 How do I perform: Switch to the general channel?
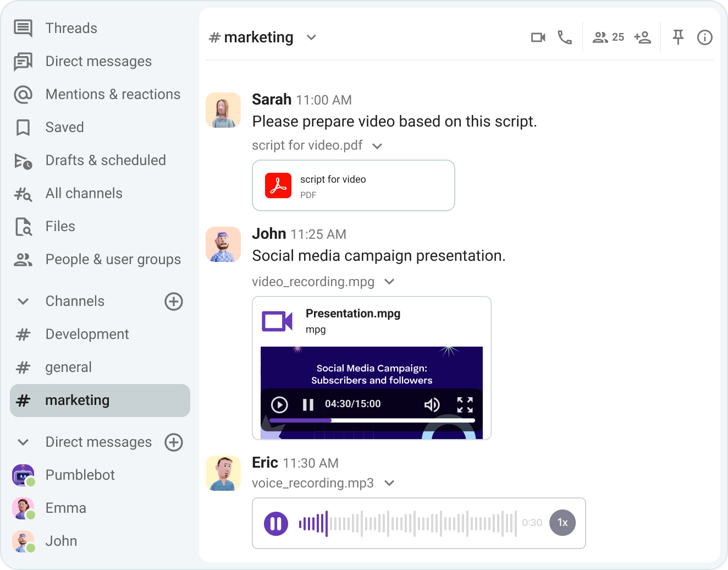[x=68, y=367]
